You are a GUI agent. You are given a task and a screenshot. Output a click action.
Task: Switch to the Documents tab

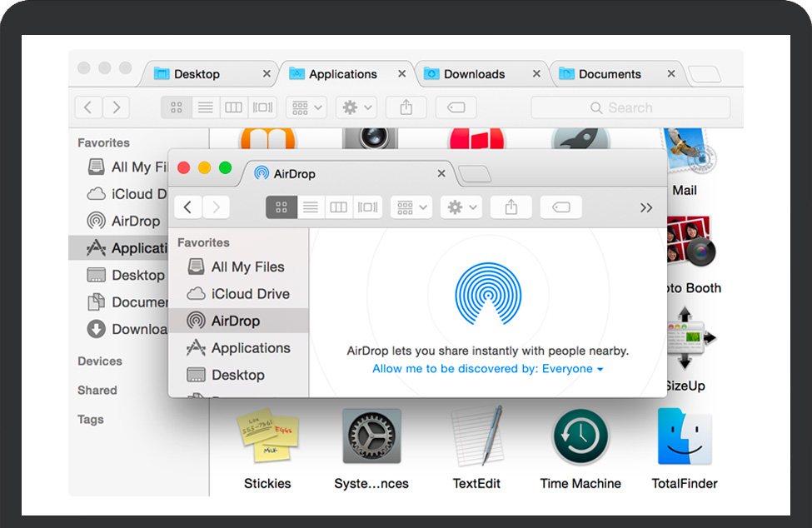(610, 74)
